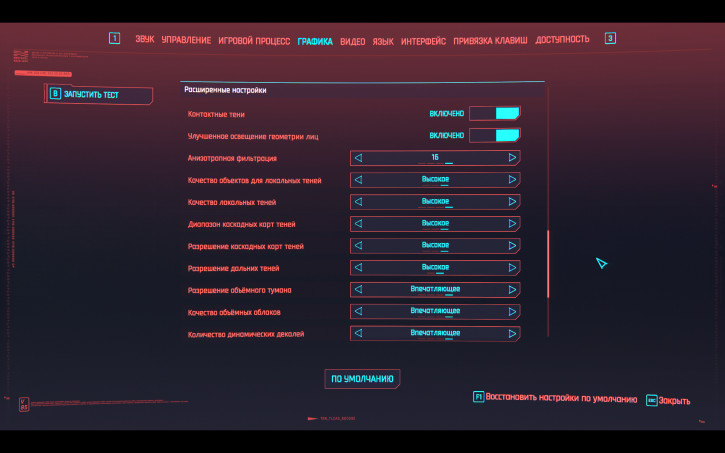The image size is (725, 453).
Task: Click the 3 key icon after tabs
Action: (610, 38)
